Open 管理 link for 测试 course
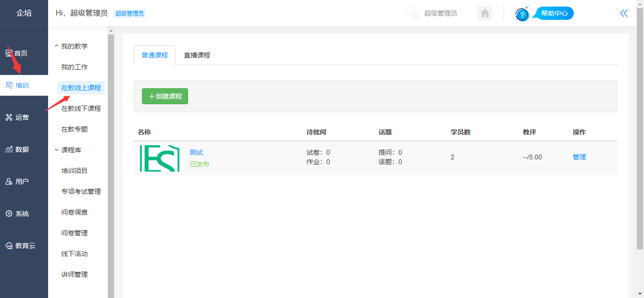This screenshot has height=298, width=644. [x=579, y=157]
